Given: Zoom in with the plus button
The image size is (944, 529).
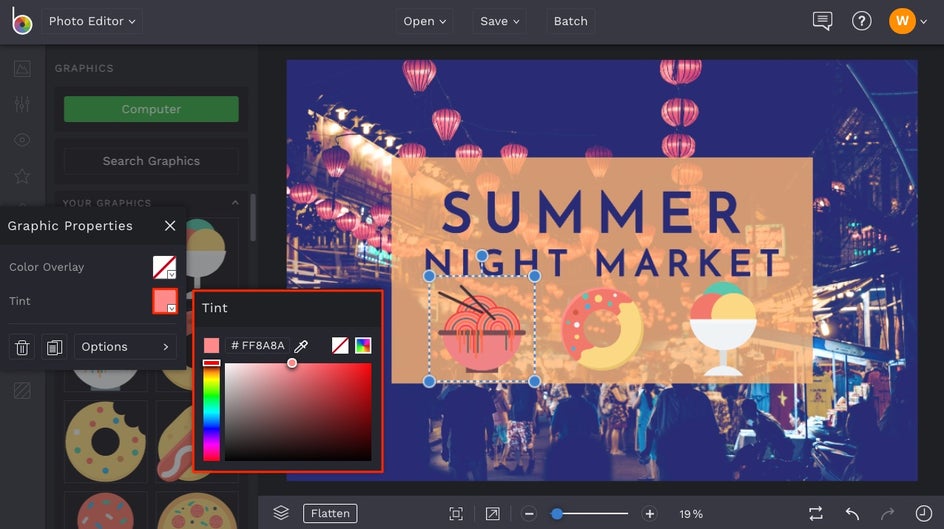Looking at the screenshot, I should 650,513.
